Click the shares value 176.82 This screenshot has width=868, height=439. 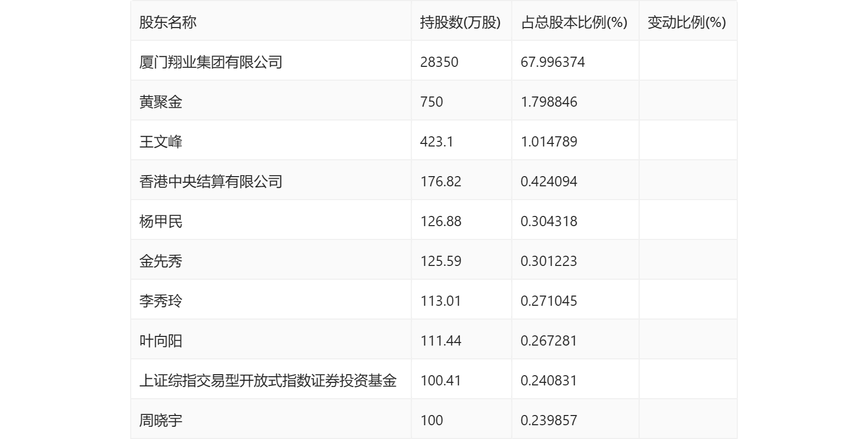[441, 182]
